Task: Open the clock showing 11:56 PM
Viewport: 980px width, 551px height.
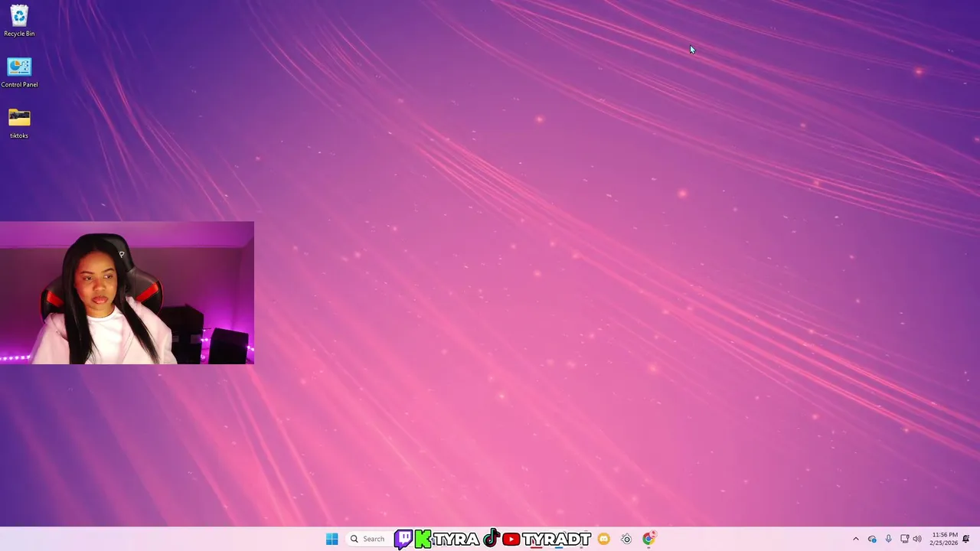Action: click(x=944, y=539)
